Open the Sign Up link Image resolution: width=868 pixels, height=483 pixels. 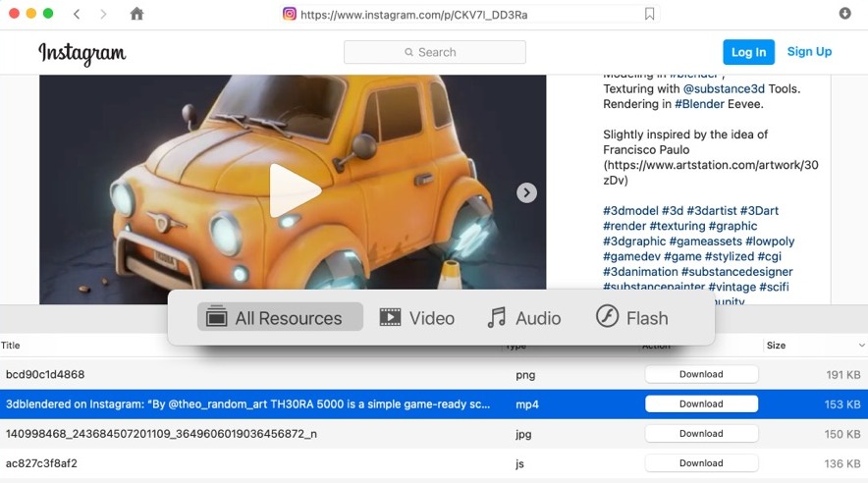[809, 51]
